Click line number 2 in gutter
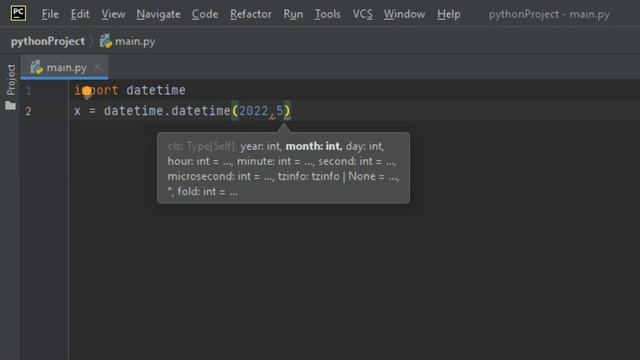This screenshot has width=640, height=360. coord(28,111)
